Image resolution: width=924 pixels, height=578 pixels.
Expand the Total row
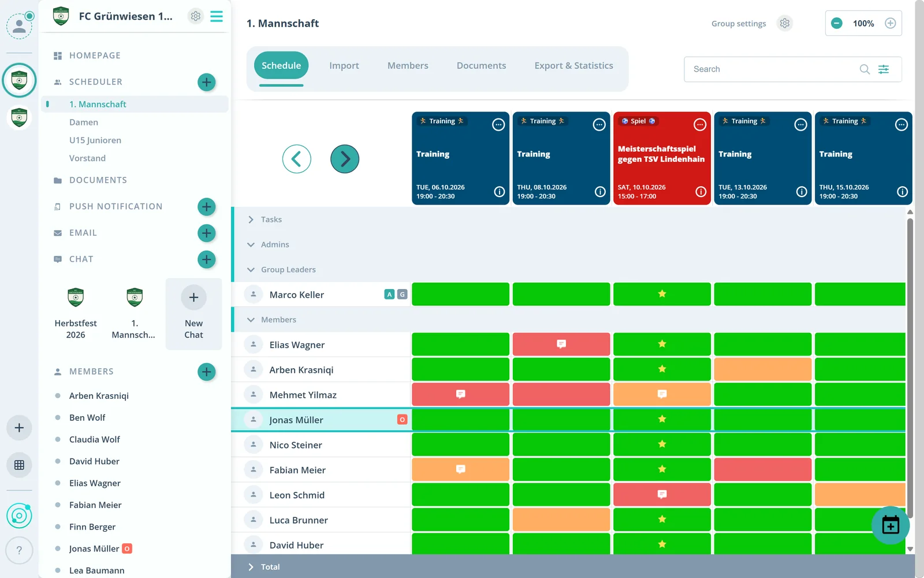(251, 567)
